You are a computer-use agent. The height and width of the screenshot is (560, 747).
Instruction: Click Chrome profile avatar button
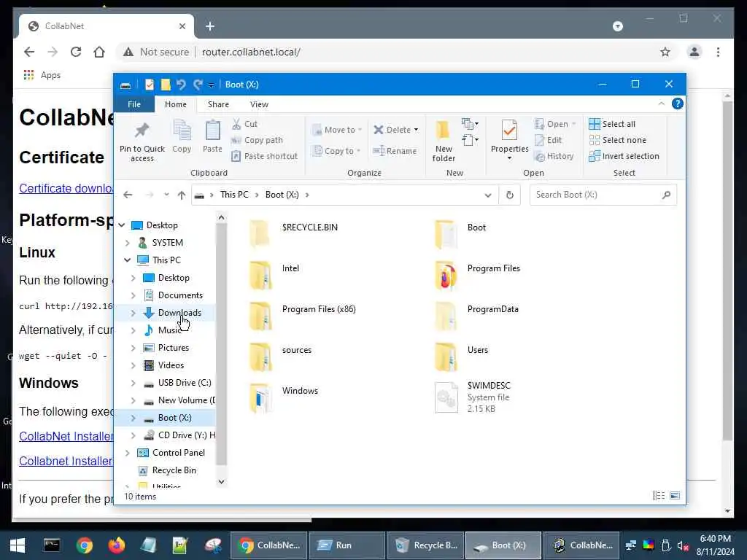click(x=694, y=52)
